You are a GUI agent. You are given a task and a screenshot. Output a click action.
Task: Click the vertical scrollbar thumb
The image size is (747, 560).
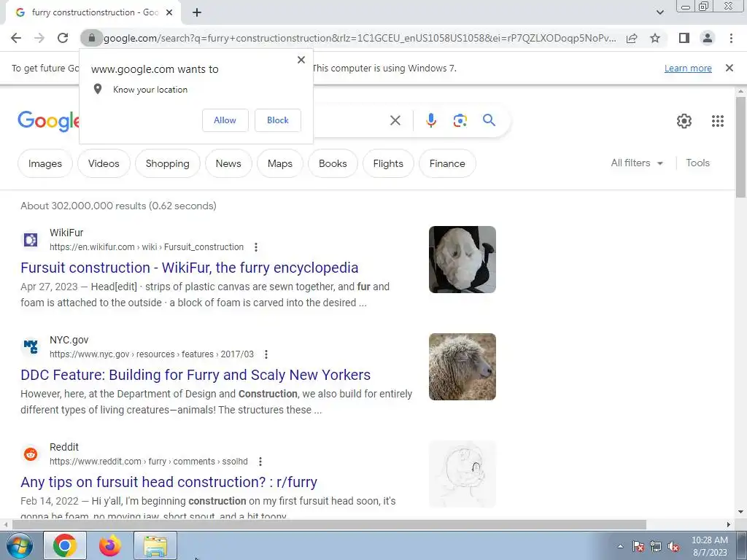(x=740, y=147)
